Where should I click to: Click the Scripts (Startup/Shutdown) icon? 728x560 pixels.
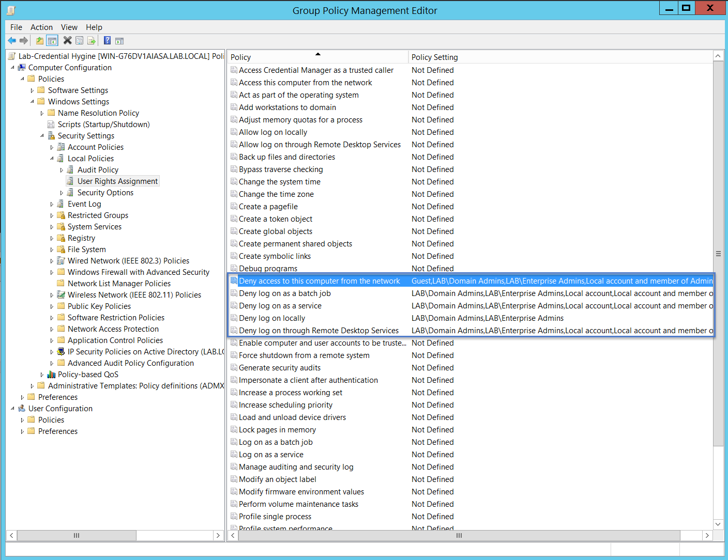pyautogui.click(x=51, y=125)
